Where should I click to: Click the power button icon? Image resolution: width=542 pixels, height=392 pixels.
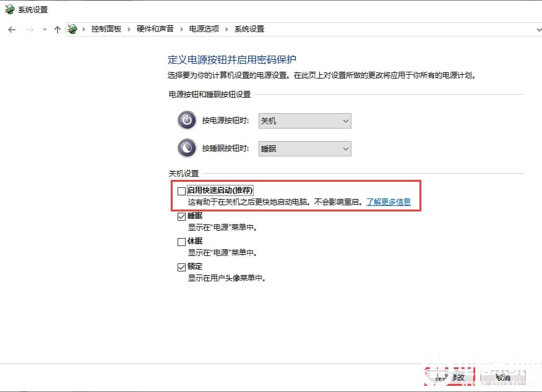(x=187, y=120)
